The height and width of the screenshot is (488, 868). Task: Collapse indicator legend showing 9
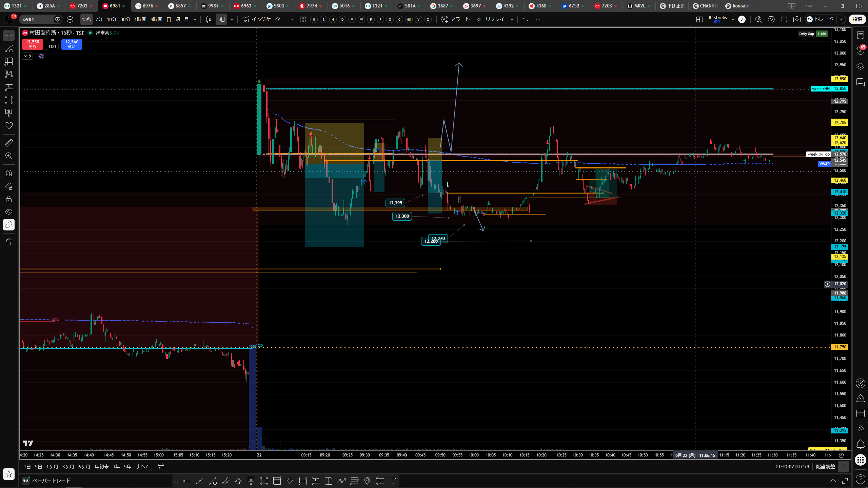(28, 56)
